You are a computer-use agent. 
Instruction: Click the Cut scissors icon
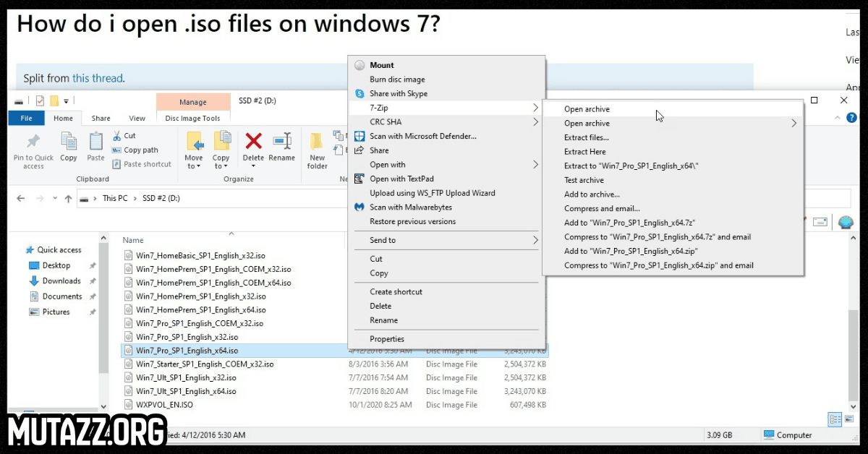click(x=117, y=135)
